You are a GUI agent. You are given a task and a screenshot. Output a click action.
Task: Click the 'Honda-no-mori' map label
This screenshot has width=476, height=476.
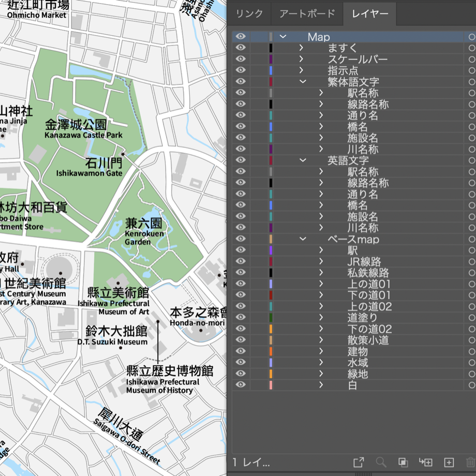pyautogui.click(x=197, y=322)
